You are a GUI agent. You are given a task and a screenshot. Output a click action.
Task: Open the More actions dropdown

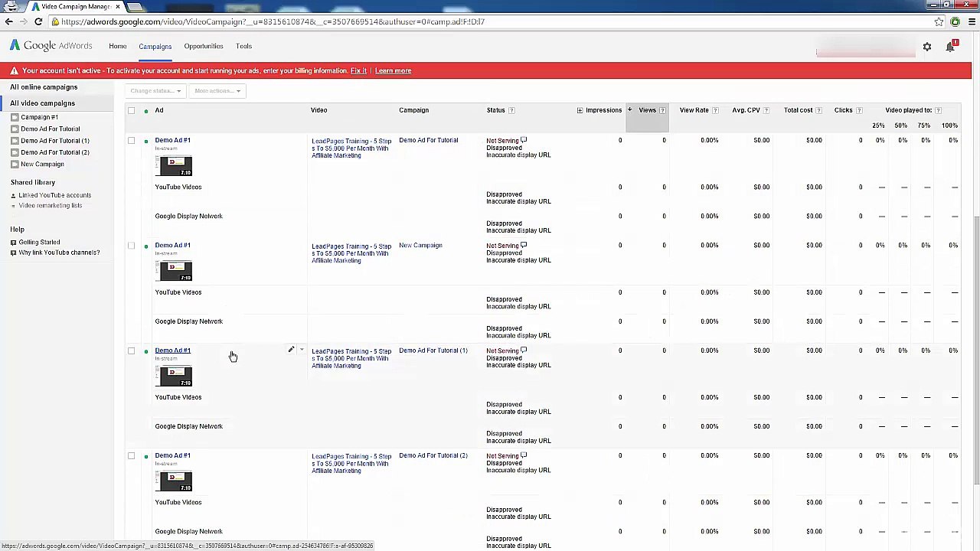(217, 91)
